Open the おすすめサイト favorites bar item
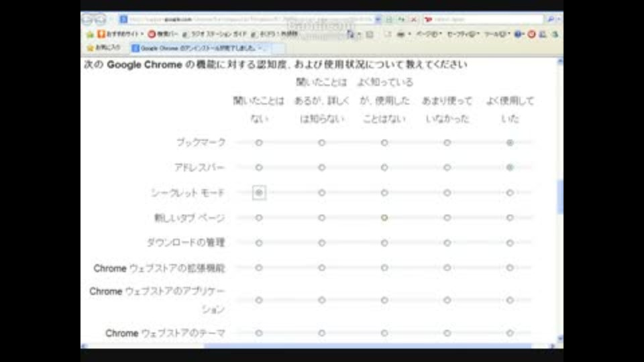644x362 pixels. pos(120,34)
